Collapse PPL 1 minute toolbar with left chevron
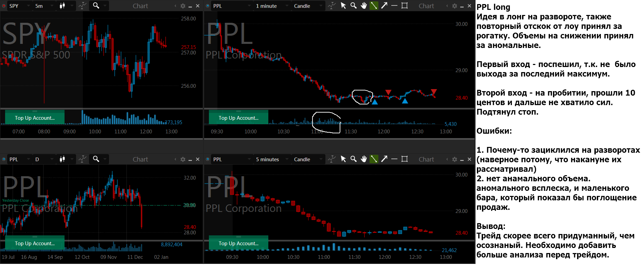Image resolution: width=644 pixels, height=267 pixels. [447, 6]
